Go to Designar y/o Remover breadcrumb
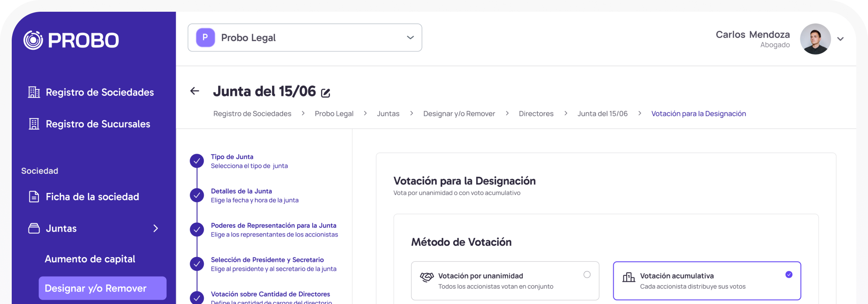 459,113
